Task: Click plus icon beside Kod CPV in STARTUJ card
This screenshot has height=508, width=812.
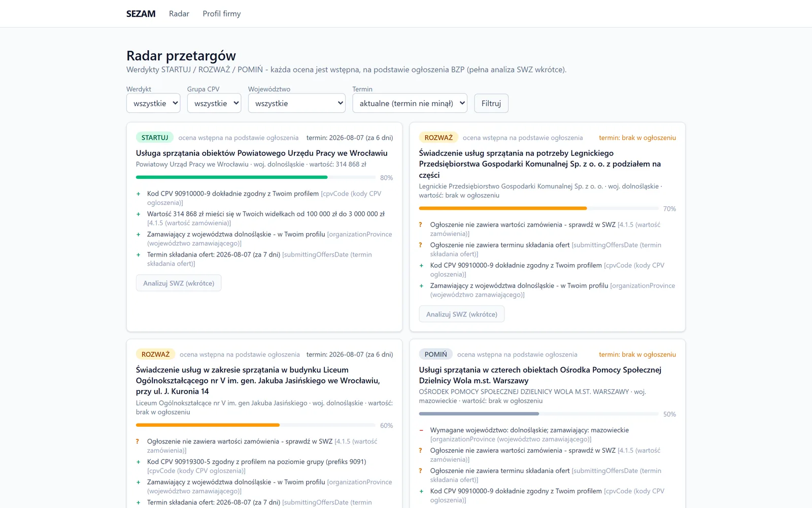Action: click(x=138, y=194)
